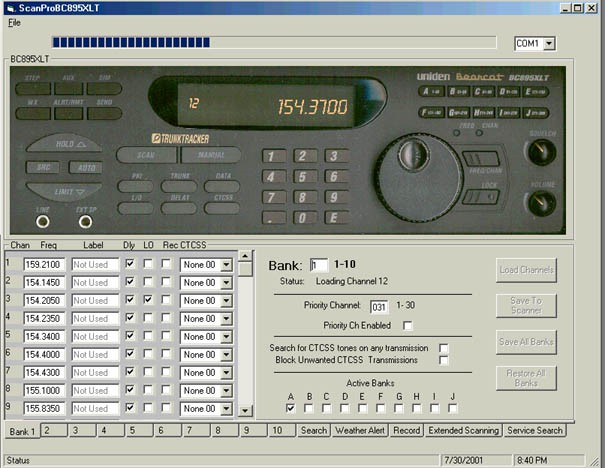
Task: Click the large rotary tuning dial
Action: point(419,178)
